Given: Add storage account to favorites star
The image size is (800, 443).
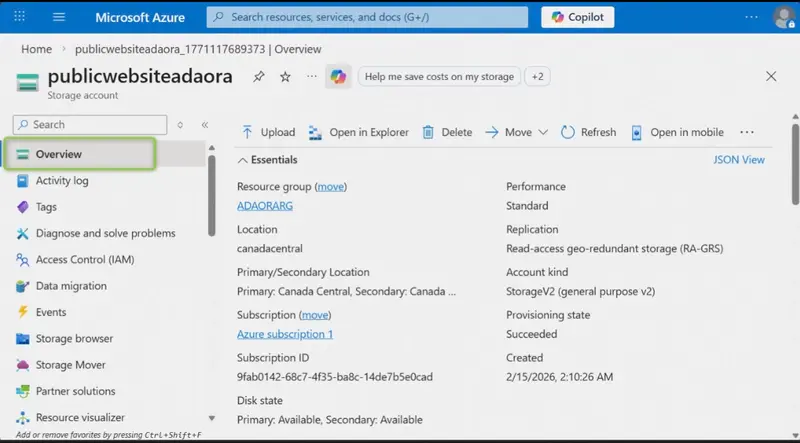Looking at the screenshot, I should (285, 77).
